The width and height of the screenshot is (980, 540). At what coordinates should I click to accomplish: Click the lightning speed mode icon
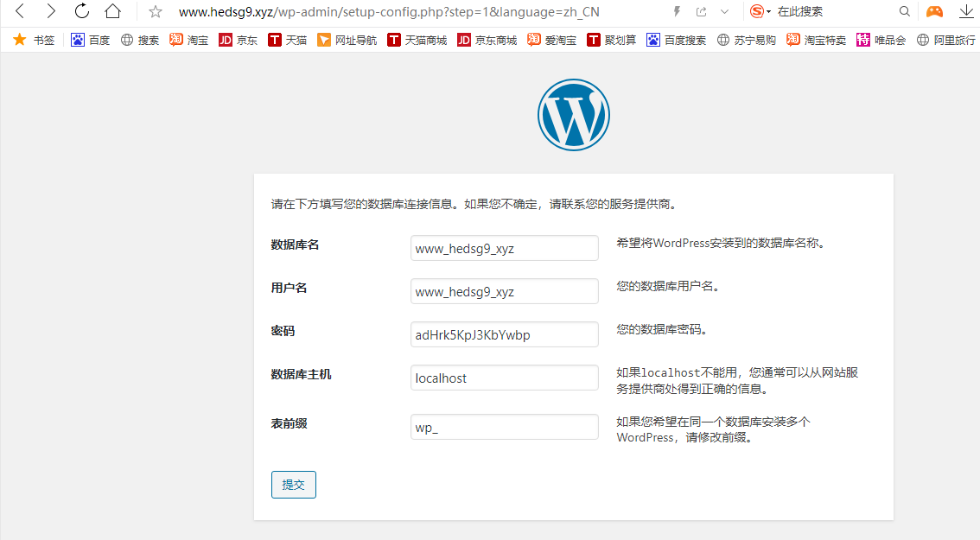point(677,11)
